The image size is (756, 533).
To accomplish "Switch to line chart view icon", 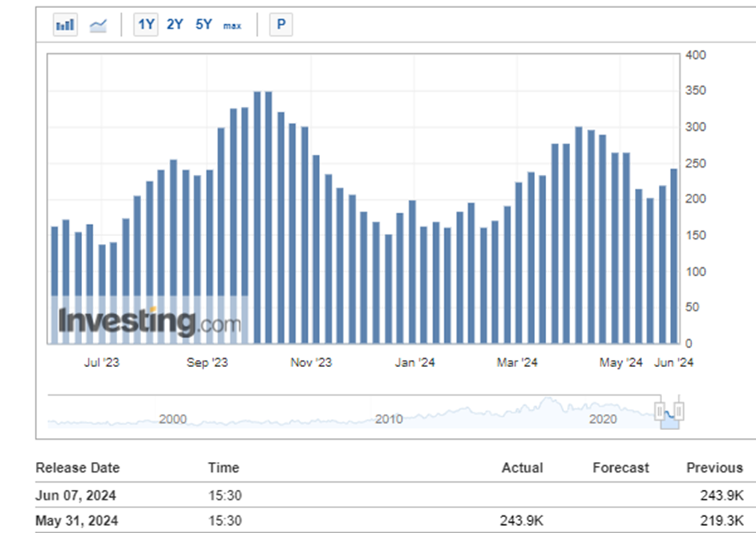I will point(98,25).
